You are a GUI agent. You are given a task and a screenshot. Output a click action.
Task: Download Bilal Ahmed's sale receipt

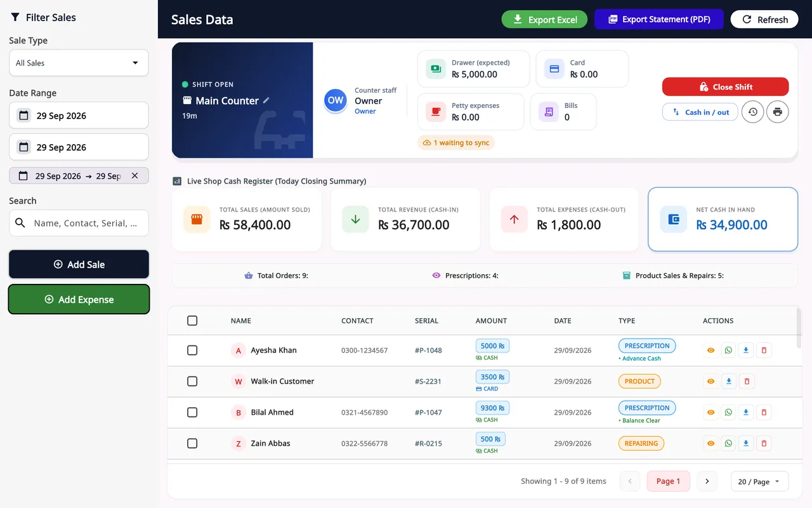pyautogui.click(x=746, y=412)
